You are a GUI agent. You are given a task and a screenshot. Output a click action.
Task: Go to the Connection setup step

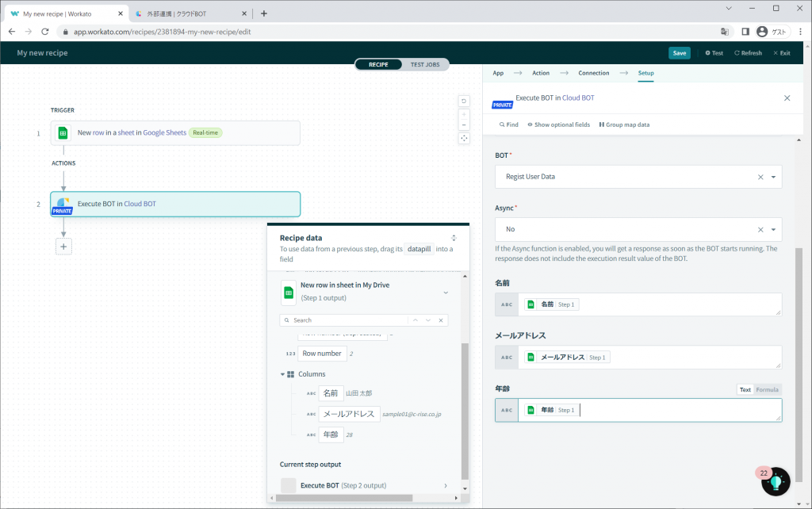click(x=593, y=73)
